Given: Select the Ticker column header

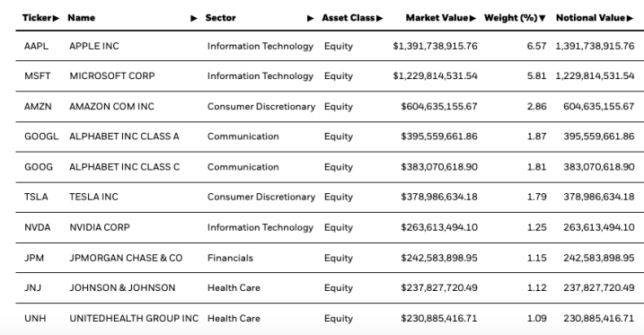Looking at the screenshot, I should (38, 18).
